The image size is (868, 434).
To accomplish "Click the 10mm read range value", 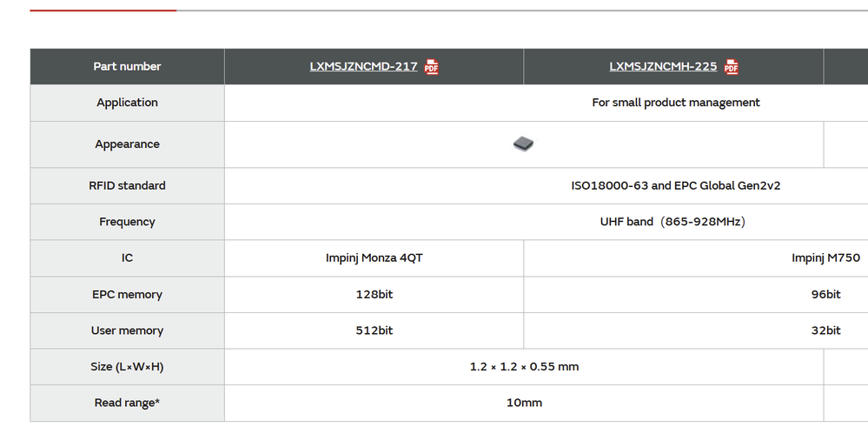I will click(524, 404).
